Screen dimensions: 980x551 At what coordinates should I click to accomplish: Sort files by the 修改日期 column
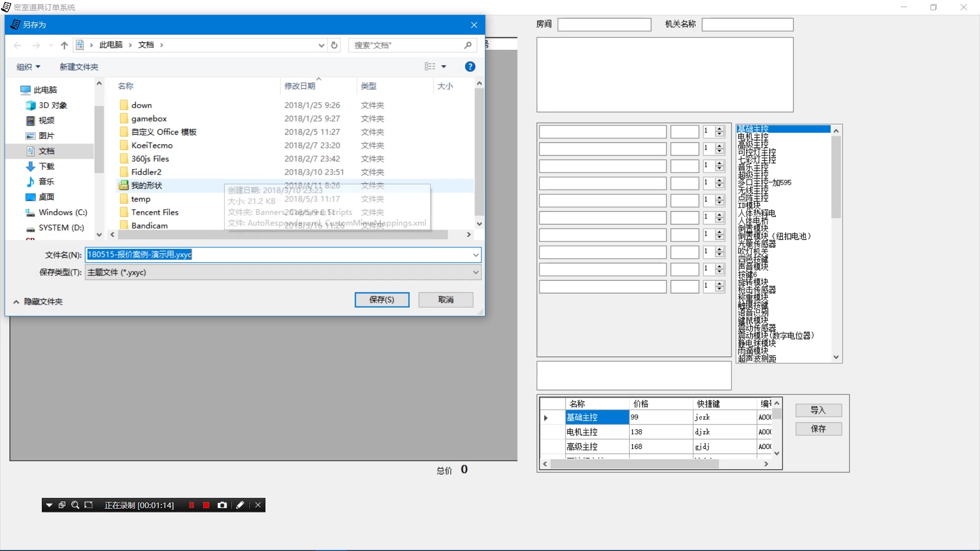(x=300, y=86)
